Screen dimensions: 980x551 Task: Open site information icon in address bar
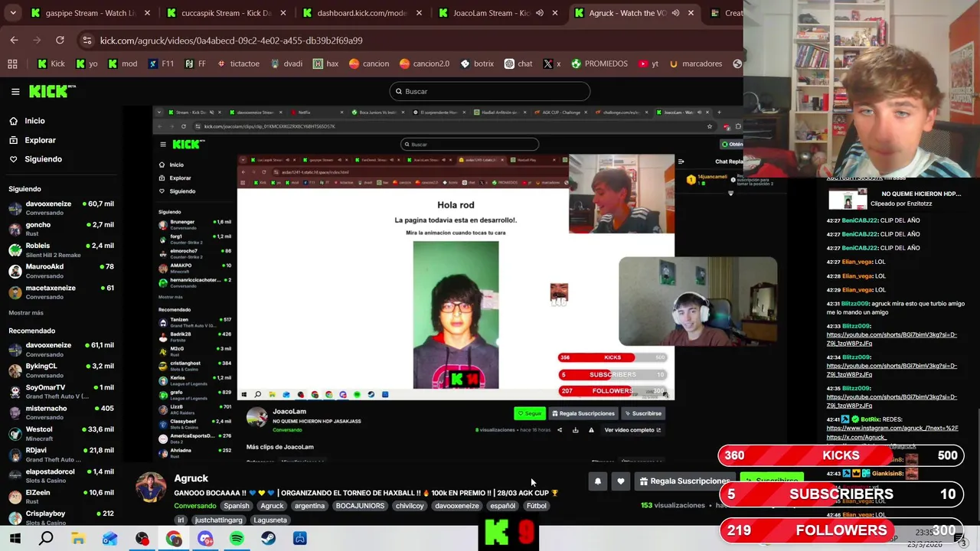coord(87,40)
